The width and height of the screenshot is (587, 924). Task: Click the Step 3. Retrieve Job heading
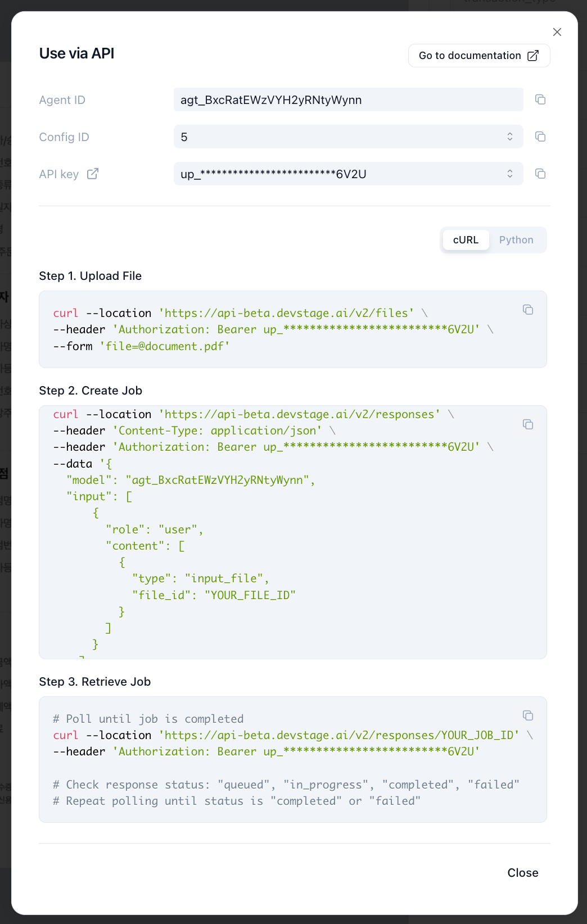point(95,682)
